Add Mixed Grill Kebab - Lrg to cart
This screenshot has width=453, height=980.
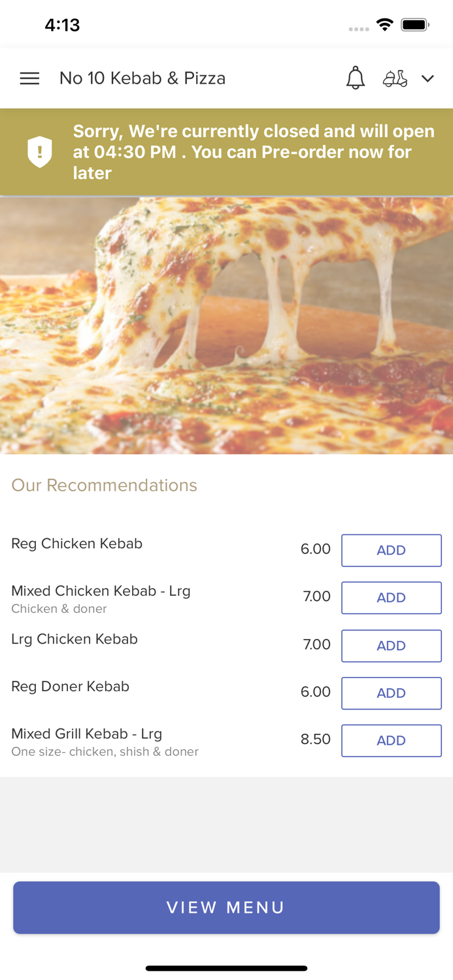tap(391, 740)
